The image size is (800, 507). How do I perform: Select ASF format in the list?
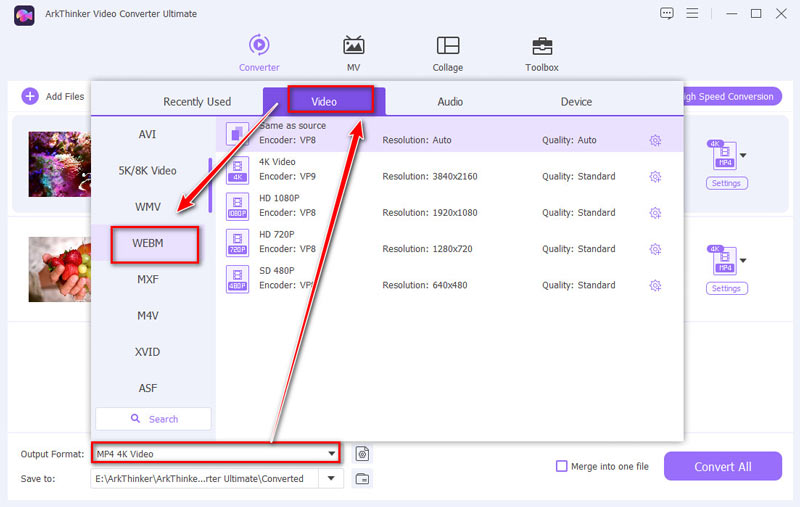point(147,388)
